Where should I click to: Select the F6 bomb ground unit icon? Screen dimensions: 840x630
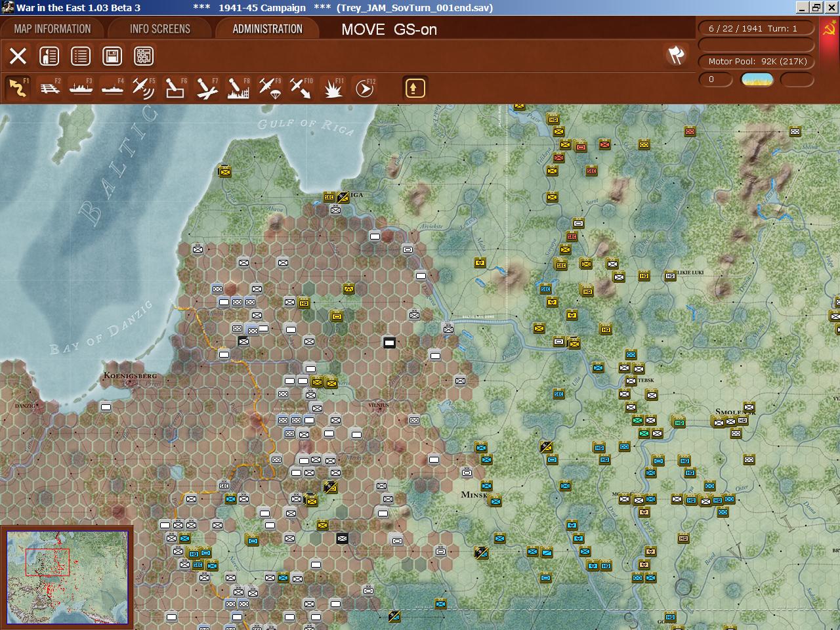(175, 88)
